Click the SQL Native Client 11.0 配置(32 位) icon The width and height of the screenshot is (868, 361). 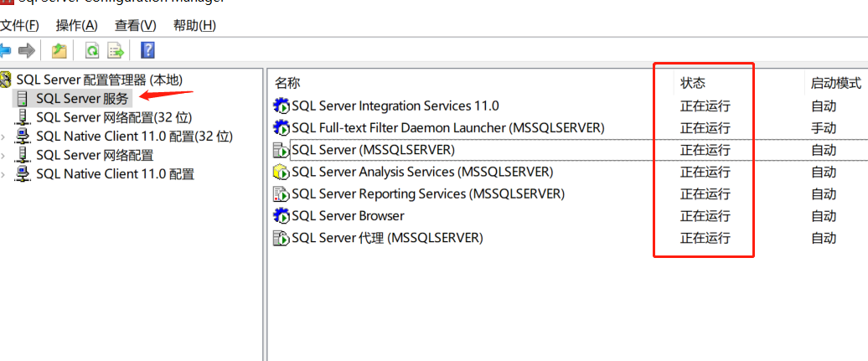coord(23,137)
